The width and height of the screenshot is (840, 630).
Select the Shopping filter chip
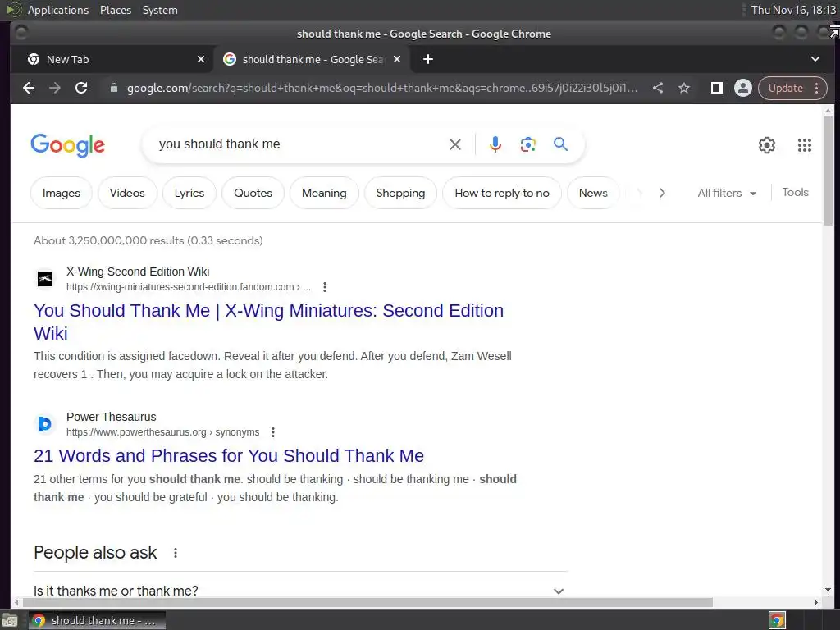pos(400,193)
